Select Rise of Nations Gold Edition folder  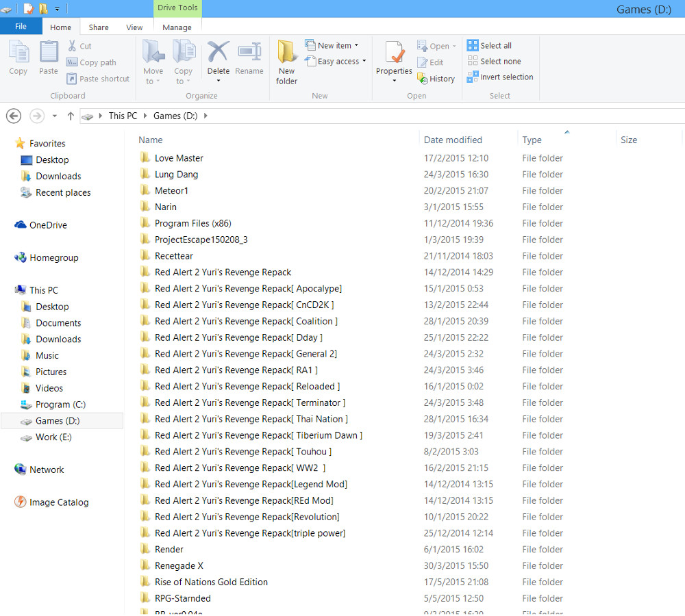(x=211, y=582)
